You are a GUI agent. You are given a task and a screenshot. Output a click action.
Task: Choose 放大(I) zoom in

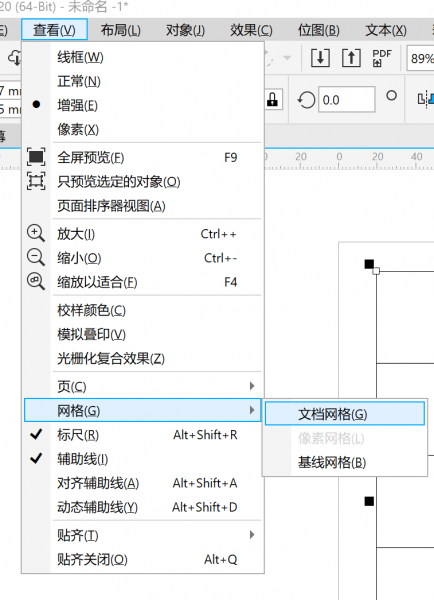point(143,234)
